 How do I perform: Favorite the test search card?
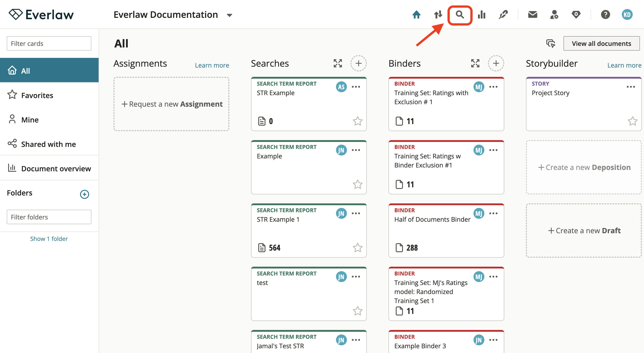358,311
